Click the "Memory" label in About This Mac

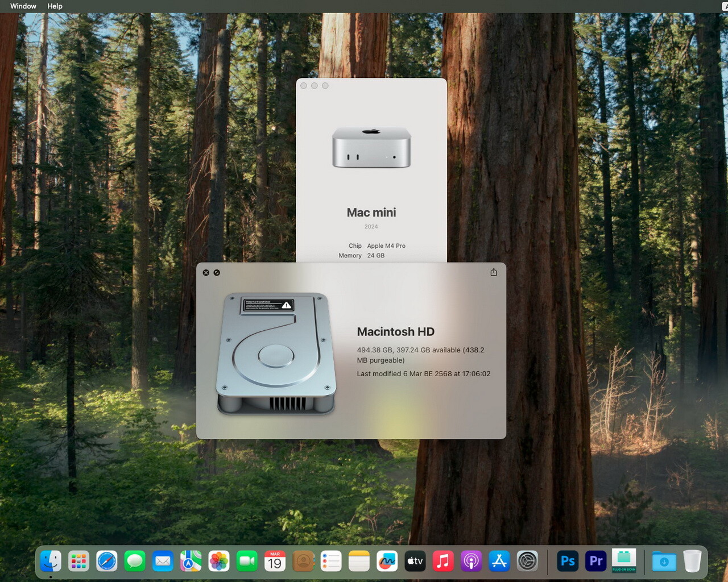[x=350, y=256]
